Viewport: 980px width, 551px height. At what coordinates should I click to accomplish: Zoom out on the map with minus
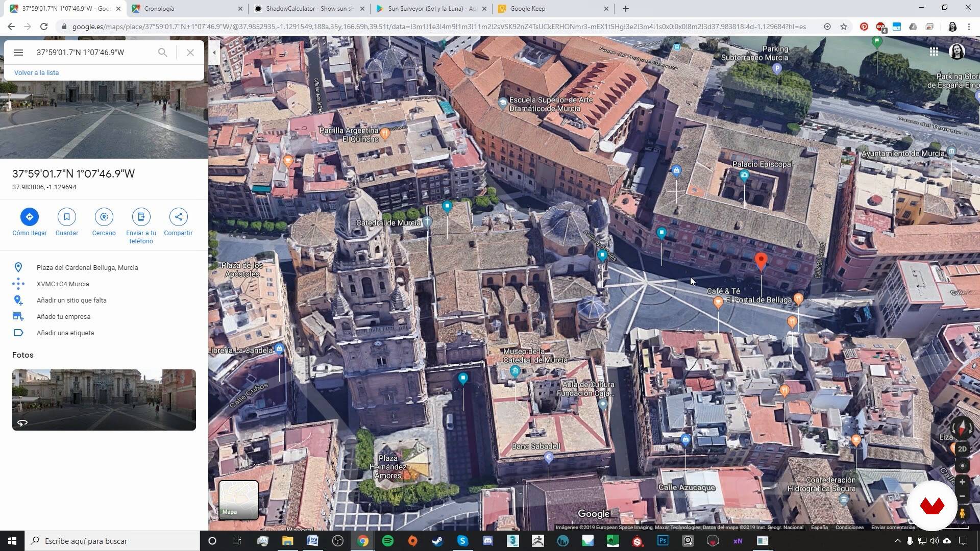pyautogui.click(x=962, y=496)
